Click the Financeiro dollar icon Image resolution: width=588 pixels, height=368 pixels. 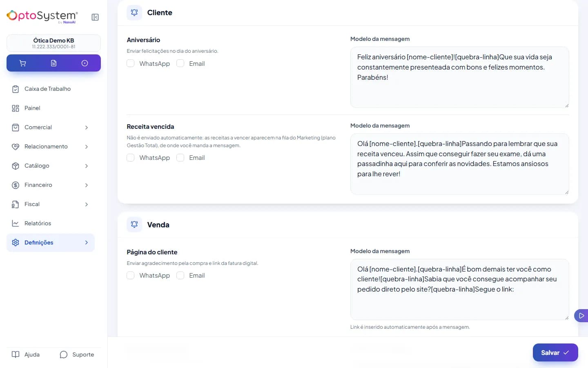16,185
